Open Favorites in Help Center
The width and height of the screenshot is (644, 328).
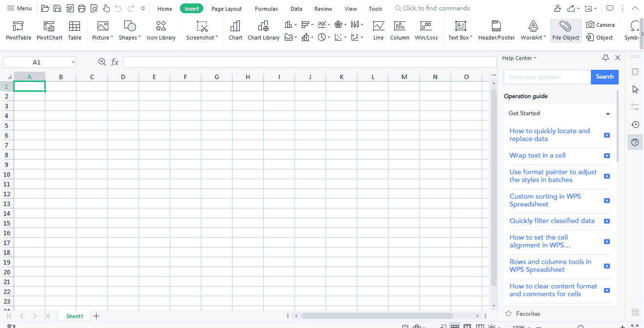(523, 314)
